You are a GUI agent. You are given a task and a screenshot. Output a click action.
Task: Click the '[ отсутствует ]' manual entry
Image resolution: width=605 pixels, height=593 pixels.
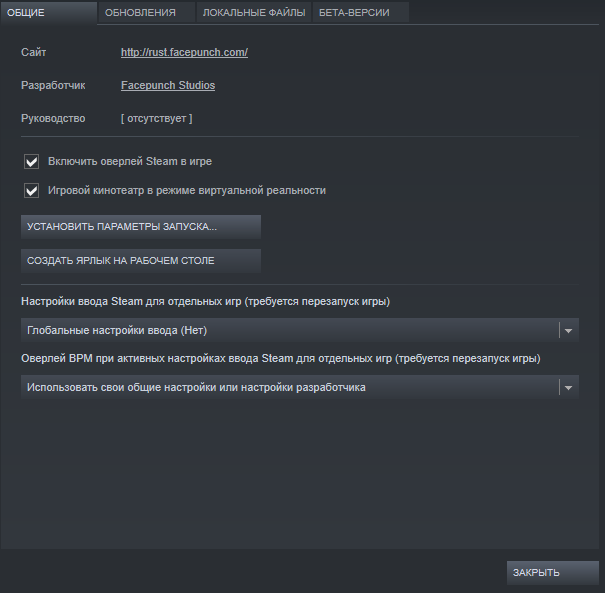point(156,118)
